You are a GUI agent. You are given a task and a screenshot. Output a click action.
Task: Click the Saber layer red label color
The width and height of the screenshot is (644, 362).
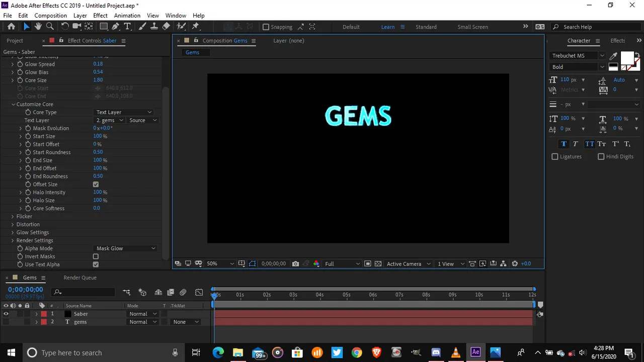[44, 314]
